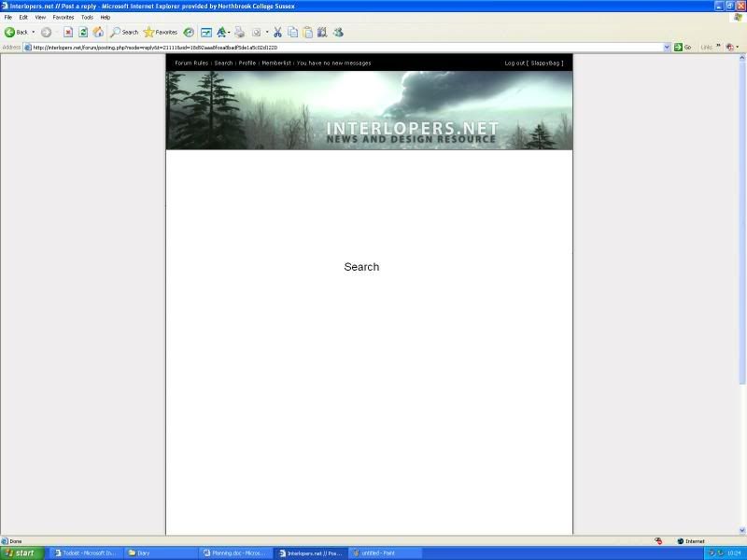747x560 pixels.
Task: Click the Cut scissors icon
Action: 277,32
